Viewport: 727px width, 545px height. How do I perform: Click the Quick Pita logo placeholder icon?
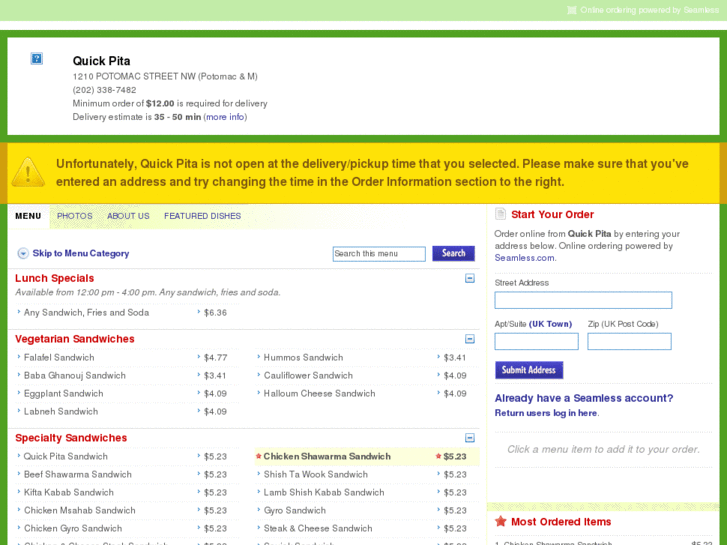tap(37, 58)
